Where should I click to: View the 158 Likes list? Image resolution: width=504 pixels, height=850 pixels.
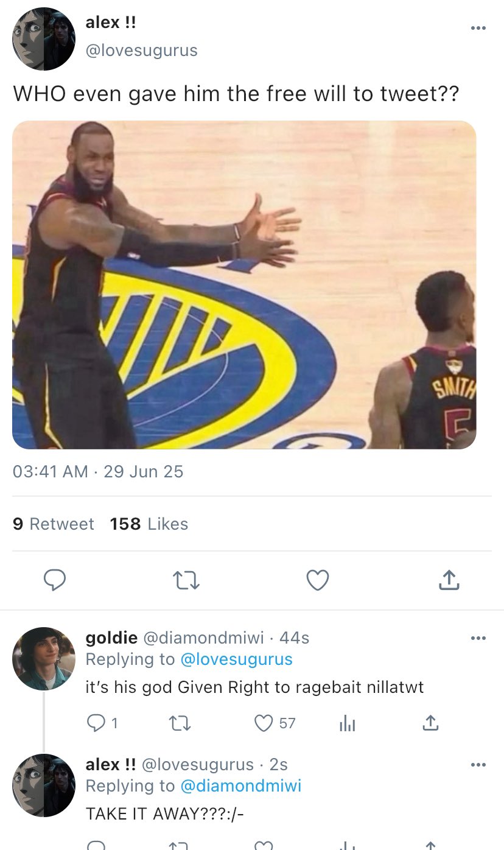(x=149, y=524)
